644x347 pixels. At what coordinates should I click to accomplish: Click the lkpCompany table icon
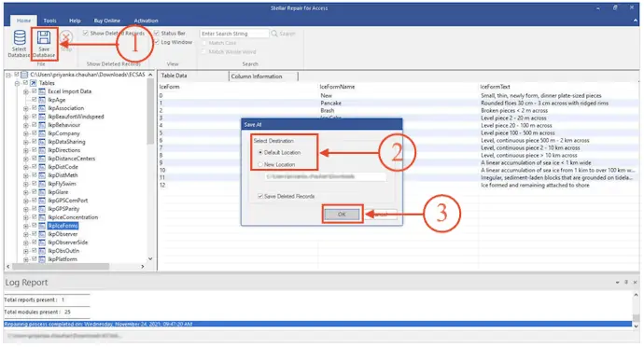pos(42,133)
